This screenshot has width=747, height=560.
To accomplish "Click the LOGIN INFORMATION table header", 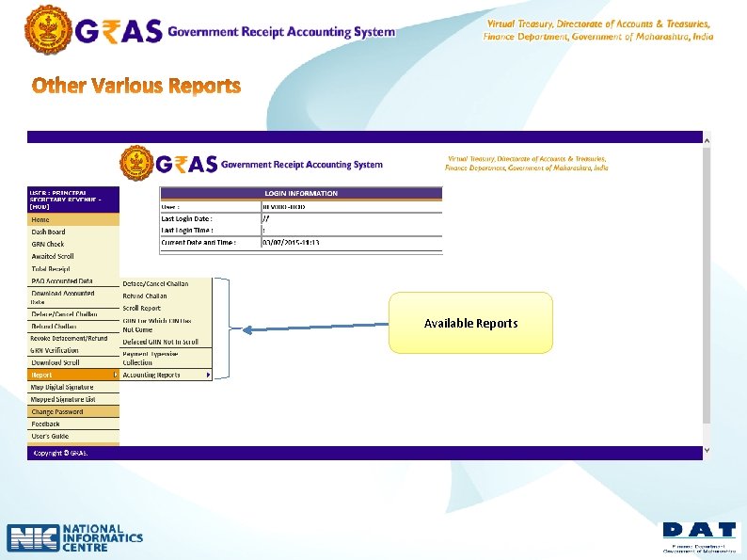I will pyautogui.click(x=301, y=193).
